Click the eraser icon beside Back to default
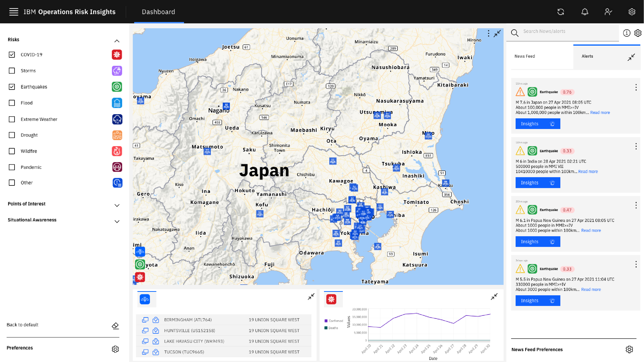Image resolution: width=644 pixels, height=362 pixels. pos(115,326)
